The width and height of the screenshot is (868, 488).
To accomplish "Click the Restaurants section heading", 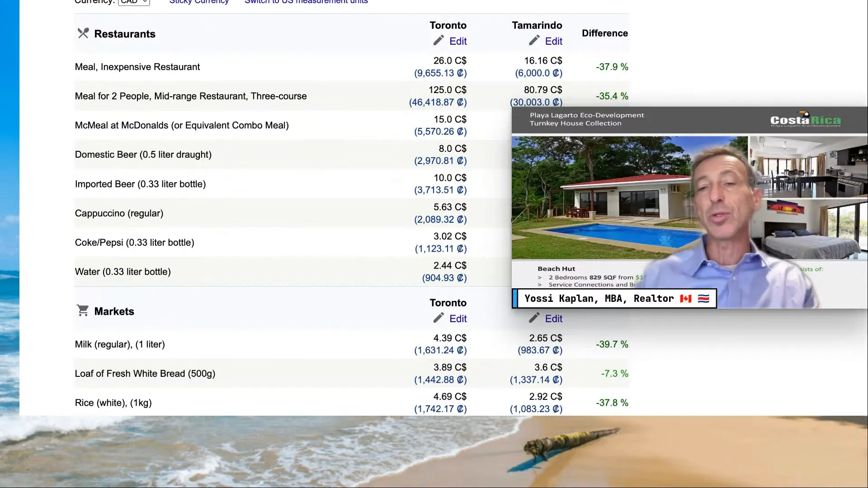I will [x=125, y=34].
